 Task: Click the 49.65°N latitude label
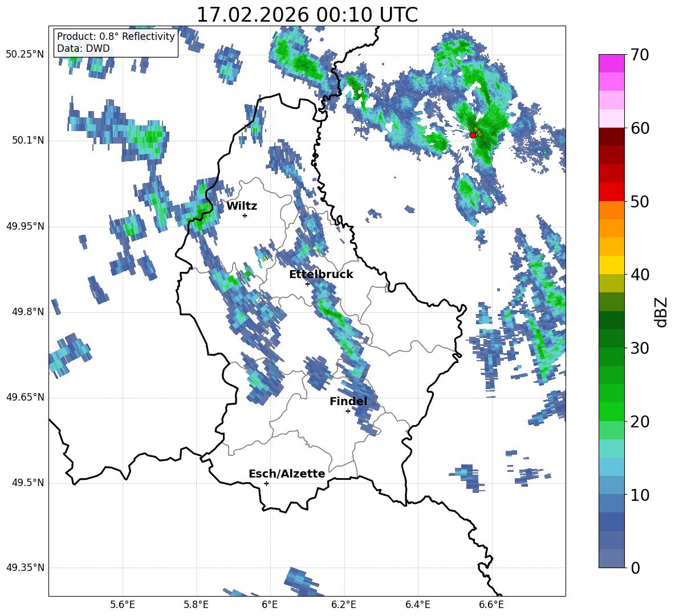coord(25,397)
